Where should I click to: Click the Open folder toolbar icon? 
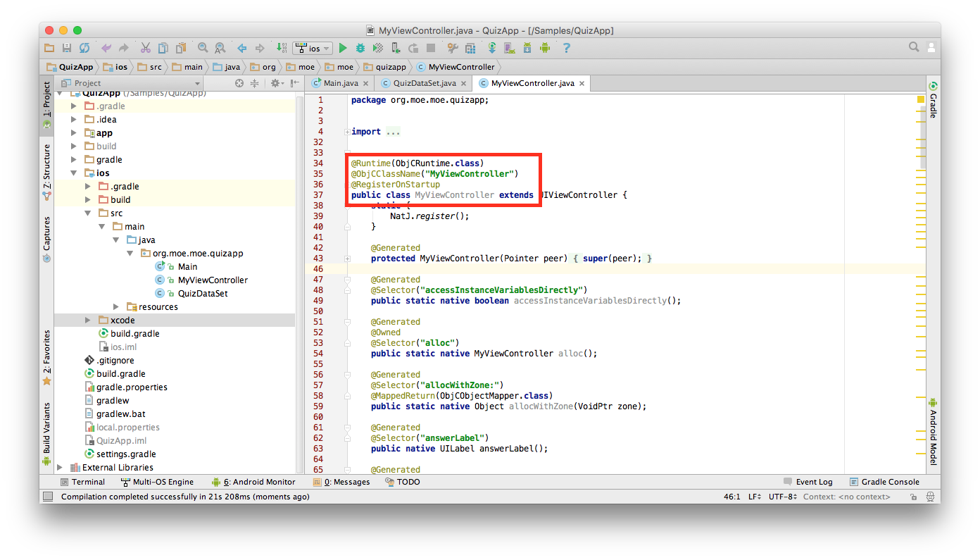click(x=49, y=48)
